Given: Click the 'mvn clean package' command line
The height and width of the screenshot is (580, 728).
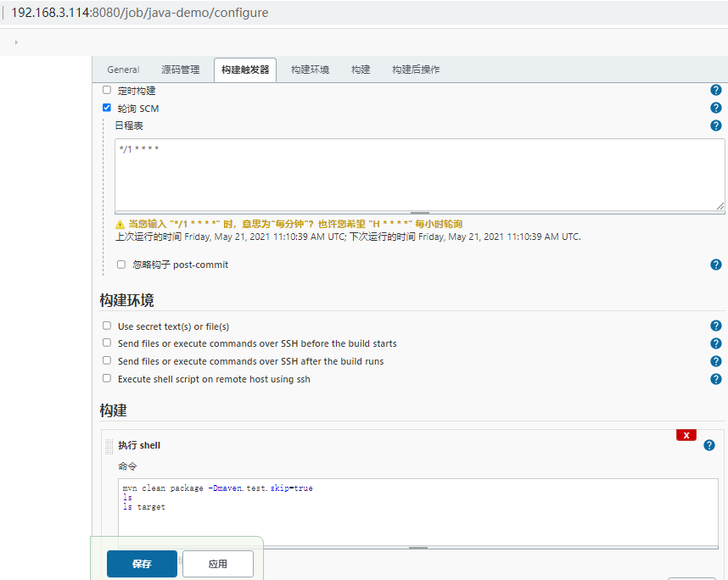Looking at the screenshot, I should (x=218, y=488).
